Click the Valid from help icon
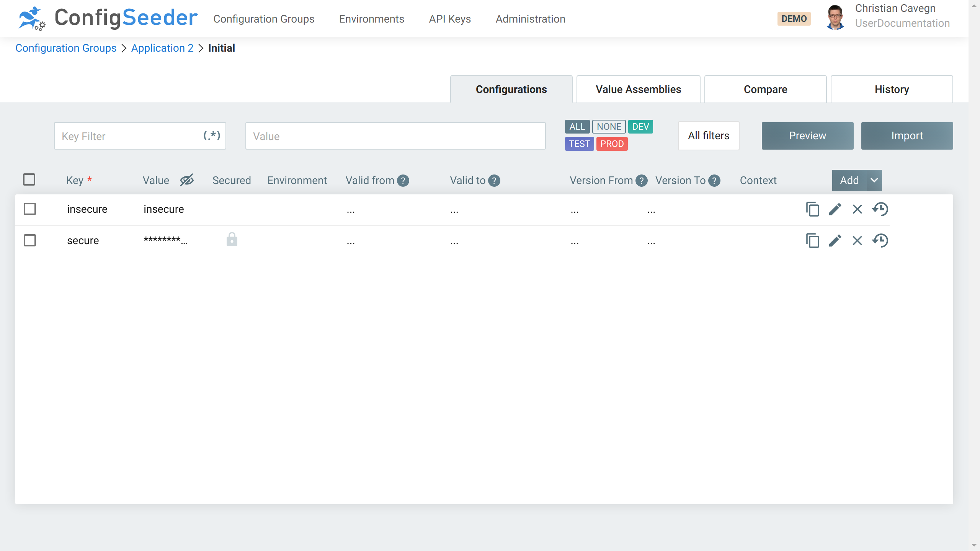 pos(403,181)
